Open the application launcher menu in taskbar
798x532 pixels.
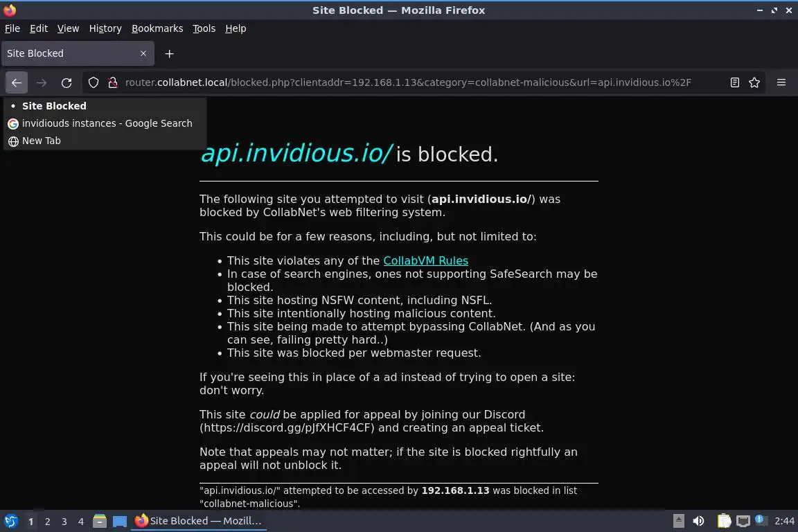click(10, 521)
